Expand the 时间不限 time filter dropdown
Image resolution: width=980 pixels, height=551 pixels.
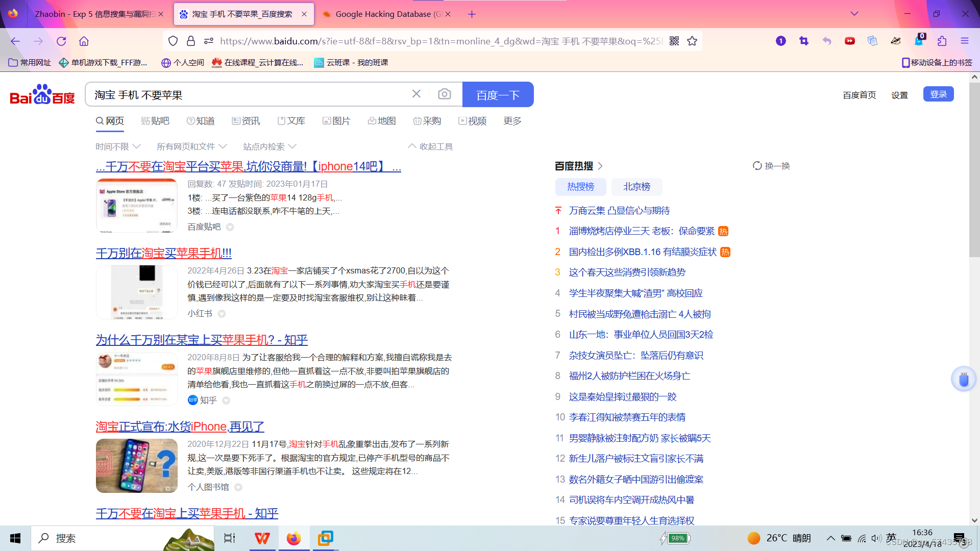pyautogui.click(x=118, y=147)
